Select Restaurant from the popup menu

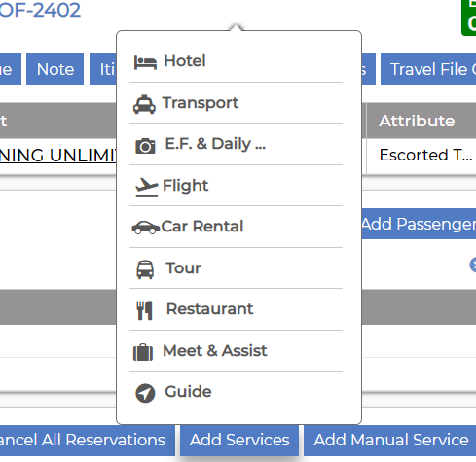(236, 309)
